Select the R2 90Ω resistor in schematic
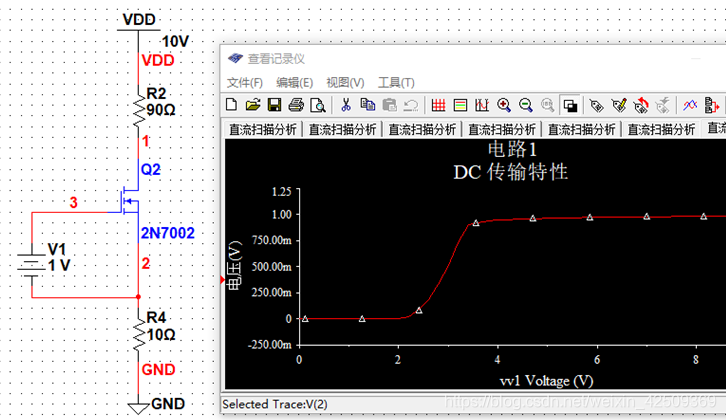Viewport: 726px width, 420px height. pyautogui.click(x=139, y=110)
